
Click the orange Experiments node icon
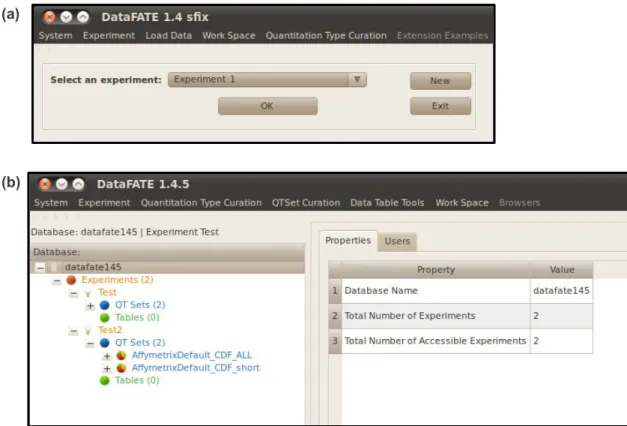point(71,280)
